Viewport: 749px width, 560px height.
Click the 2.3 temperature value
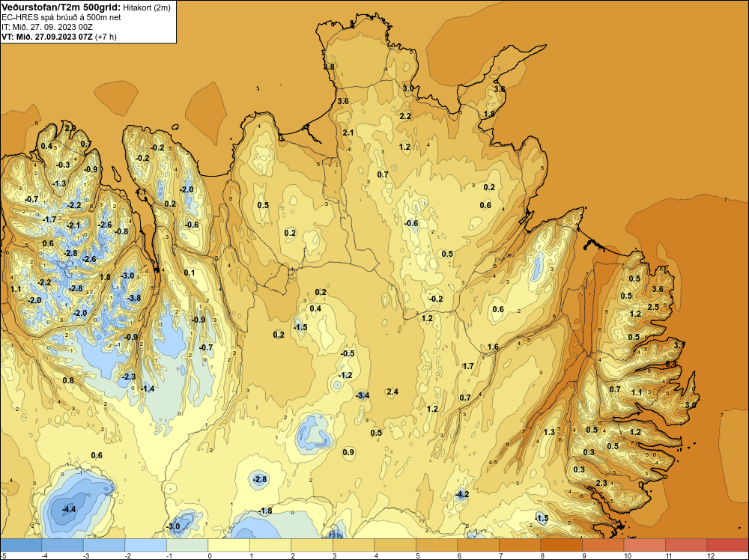(601, 483)
